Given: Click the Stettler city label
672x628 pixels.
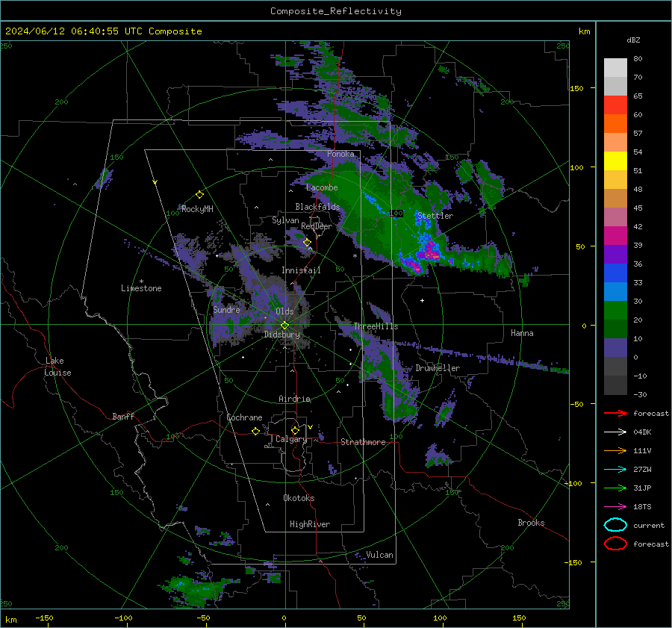Looking at the screenshot, I should [x=435, y=216].
